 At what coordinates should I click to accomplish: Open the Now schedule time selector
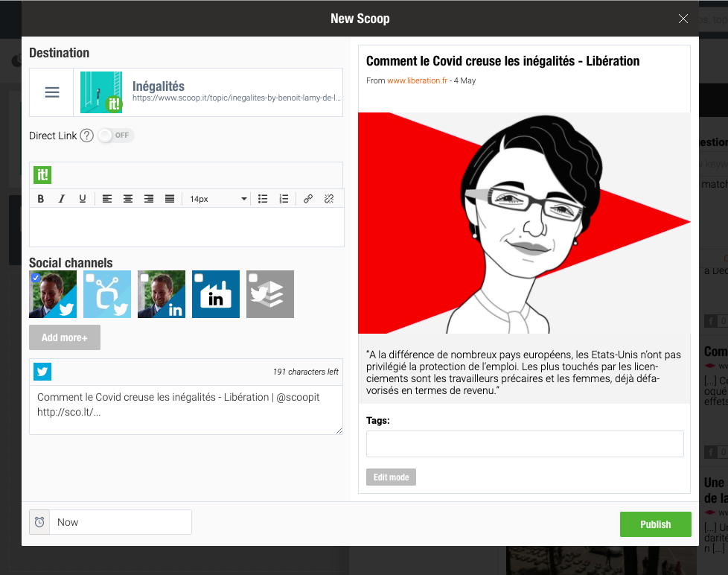[x=121, y=522]
